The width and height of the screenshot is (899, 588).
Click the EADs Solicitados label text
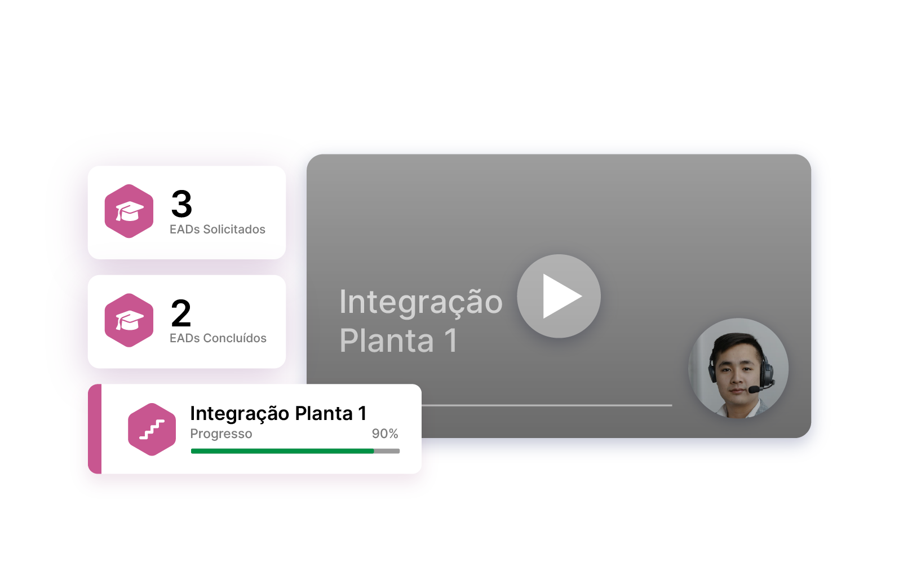[218, 229]
